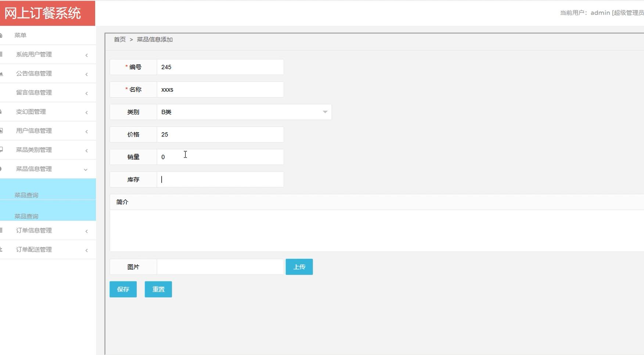Expand the 系统用户管理 chevron arrow
This screenshot has height=355, width=644.
(x=87, y=55)
